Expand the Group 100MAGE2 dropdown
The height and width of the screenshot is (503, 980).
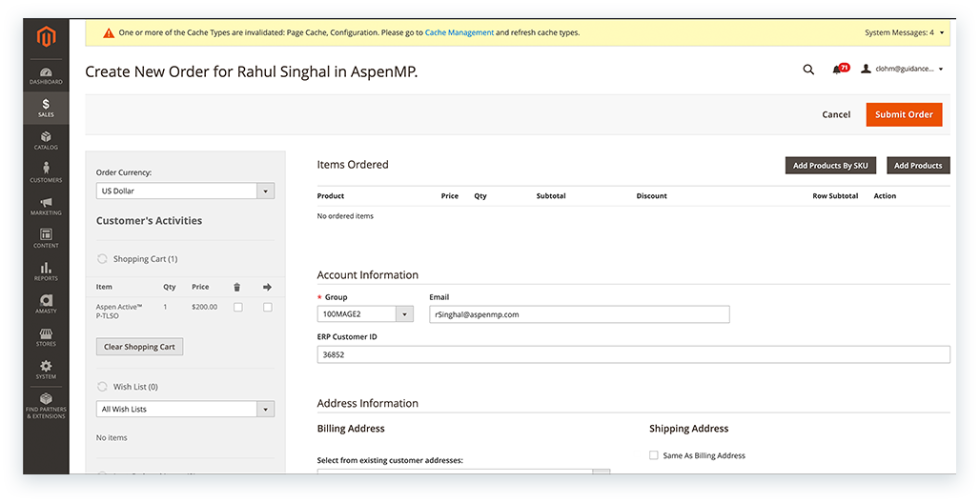pyautogui.click(x=365, y=313)
